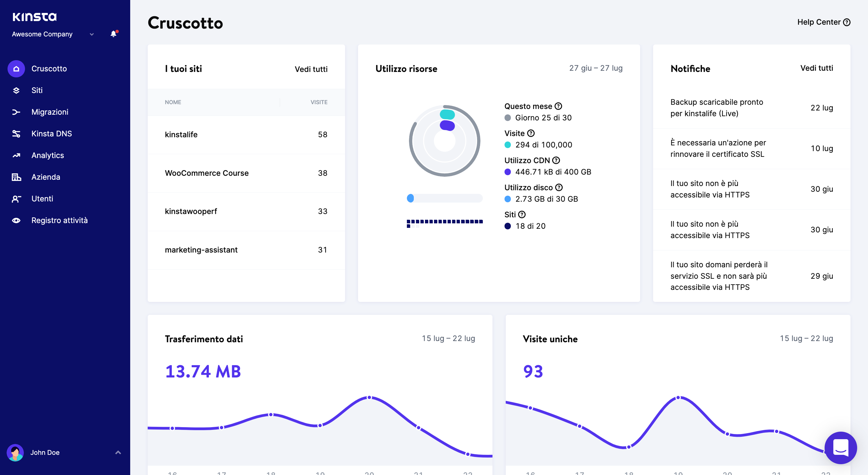Image resolution: width=868 pixels, height=475 pixels.
Task: Select the Cruscotto home icon
Action: click(16, 69)
